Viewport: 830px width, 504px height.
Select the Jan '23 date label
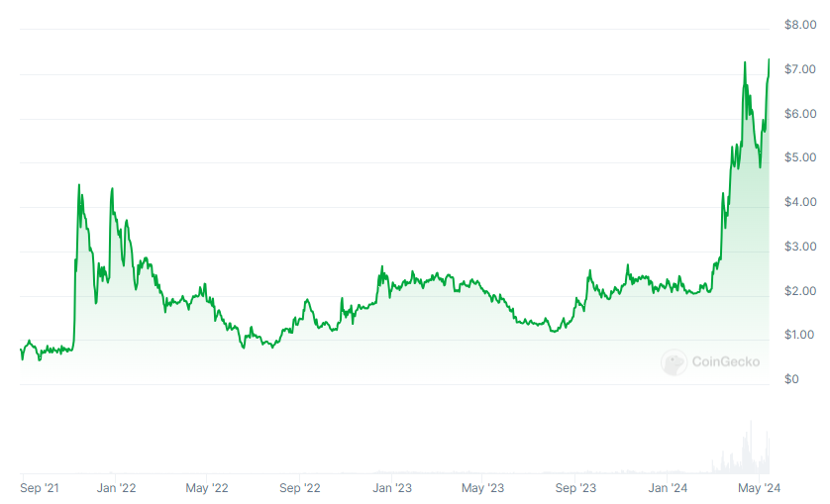pos(392,488)
